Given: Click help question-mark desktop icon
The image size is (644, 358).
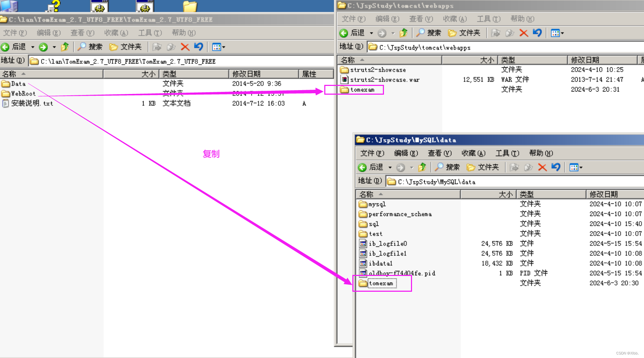Looking at the screenshot, I should [54, 6].
